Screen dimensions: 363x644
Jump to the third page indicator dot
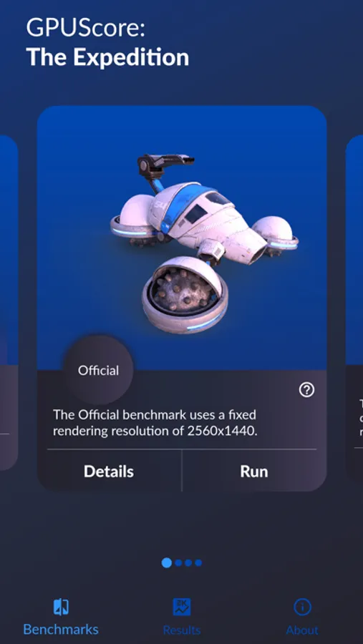(188, 562)
